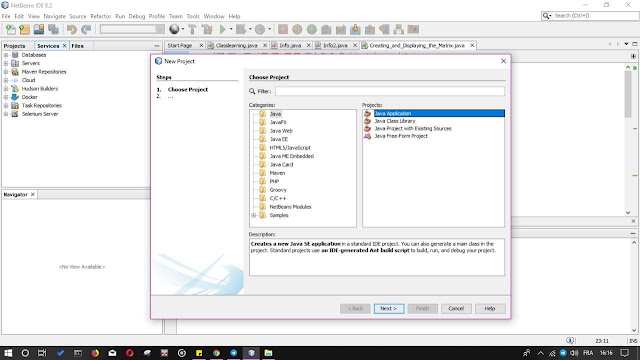Close the Navigator panel tab
640x360 pixels.
[x=33, y=194]
